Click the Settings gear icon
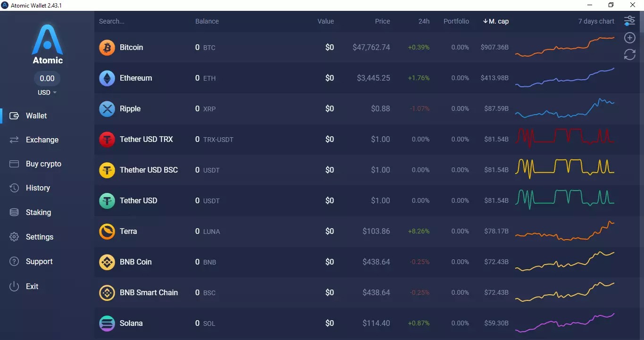The height and width of the screenshot is (340, 644). [14, 237]
